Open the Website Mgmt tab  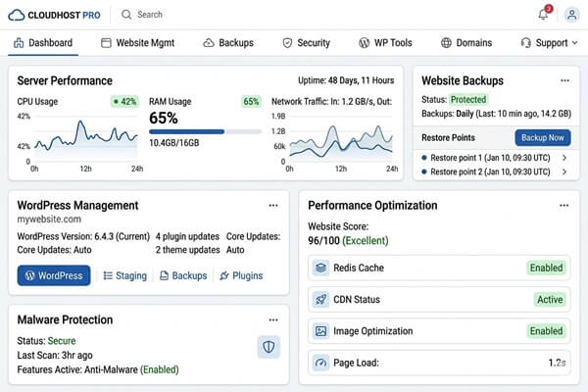tap(137, 43)
